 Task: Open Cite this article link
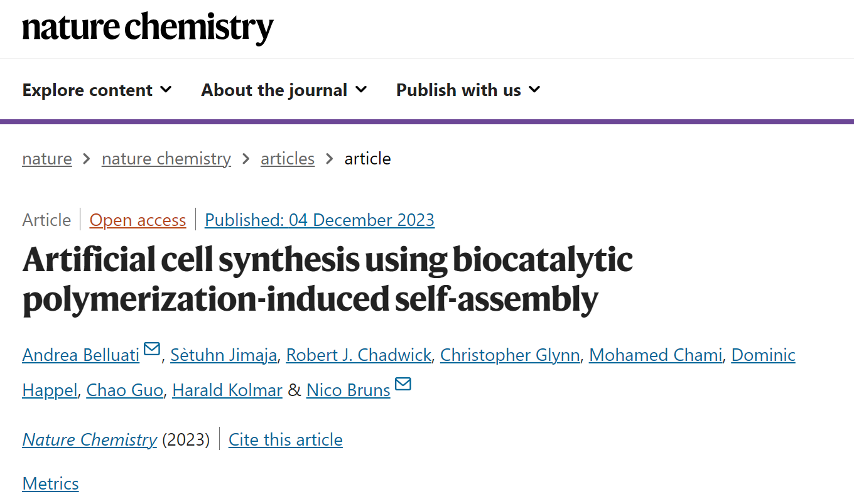click(286, 440)
